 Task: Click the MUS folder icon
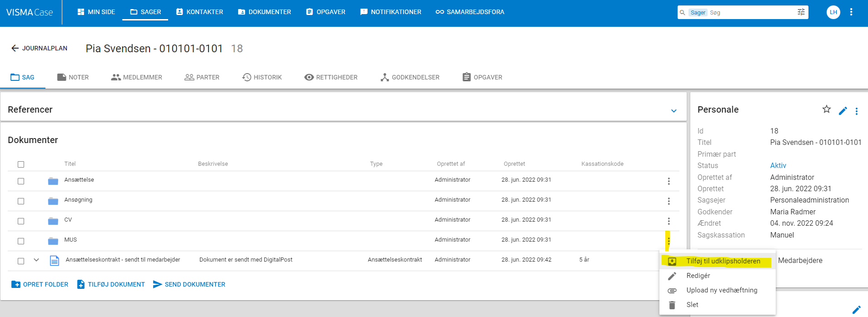53,241
